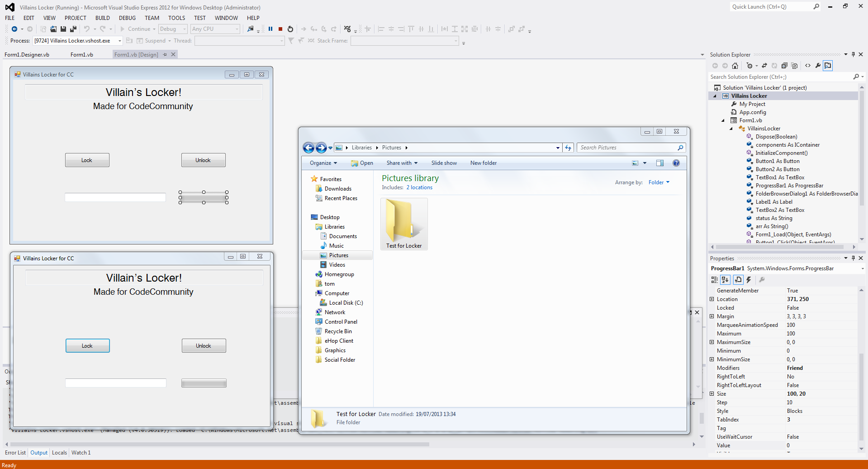Image resolution: width=868 pixels, height=469 pixels.
Task: Collapse the Form1.vb node
Action: [723, 120]
